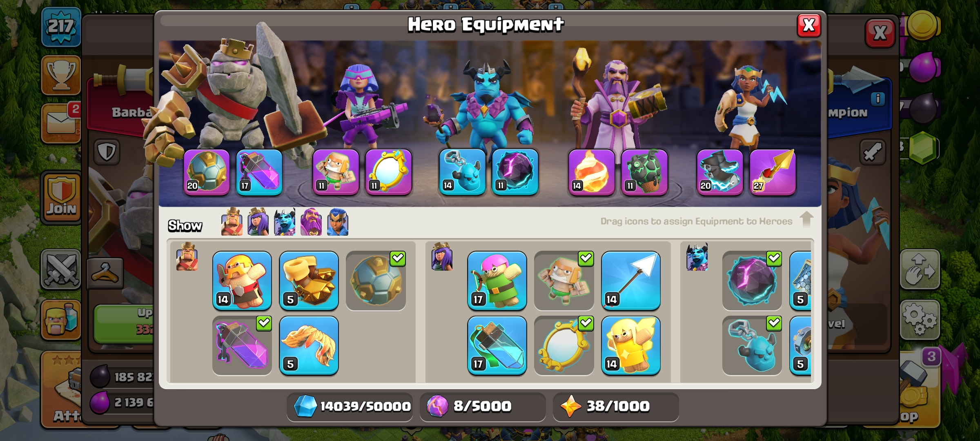The width and height of the screenshot is (980, 441).
Task: Select the Invisibility Vial equipment level 17
Action: 497,345
